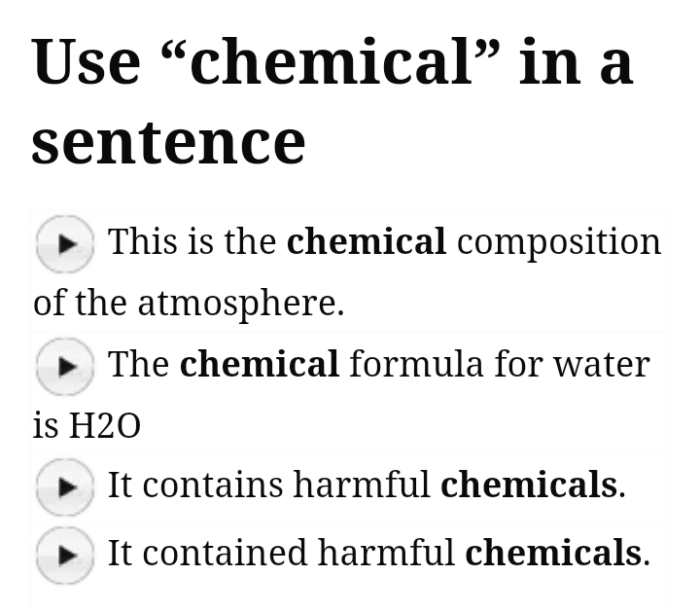Click the text "formula for water"
The image size is (700, 612).
[499, 364]
